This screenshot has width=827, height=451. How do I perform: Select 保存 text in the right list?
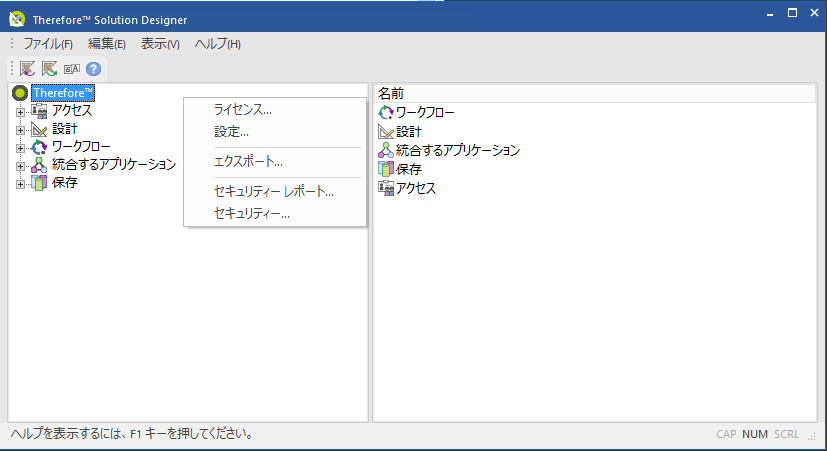pos(409,169)
